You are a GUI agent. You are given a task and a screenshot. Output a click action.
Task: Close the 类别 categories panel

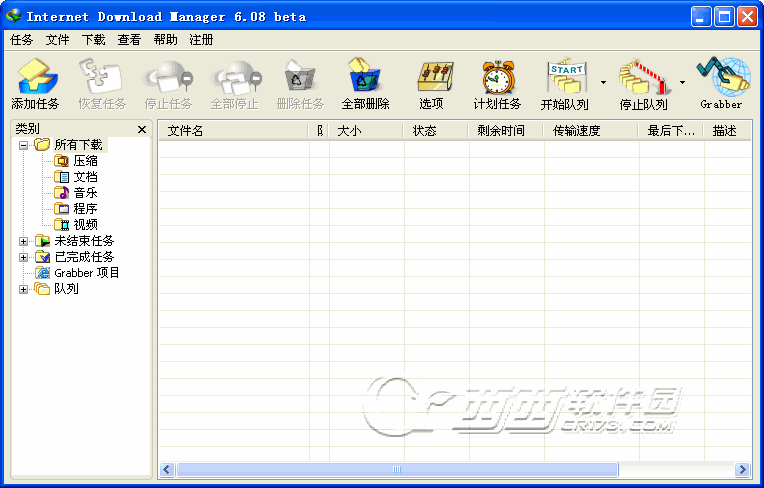pos(142,130)
